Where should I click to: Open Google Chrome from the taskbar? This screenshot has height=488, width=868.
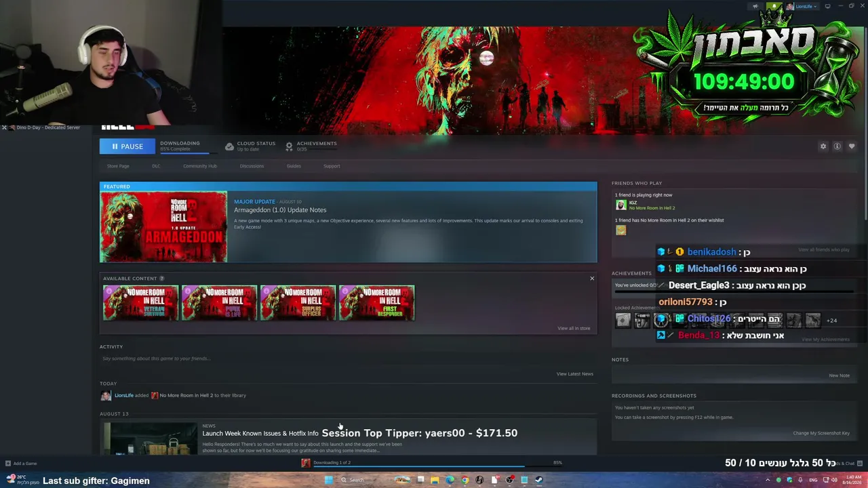[465, 480]
